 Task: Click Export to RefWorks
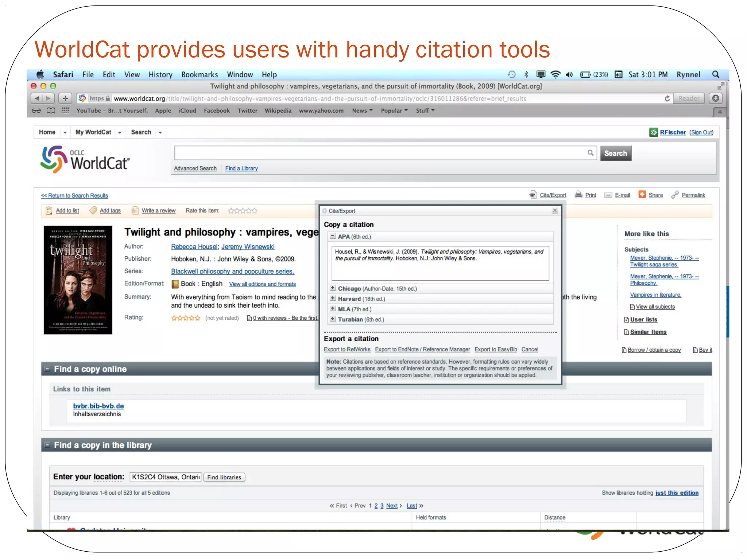coord(347,349)
